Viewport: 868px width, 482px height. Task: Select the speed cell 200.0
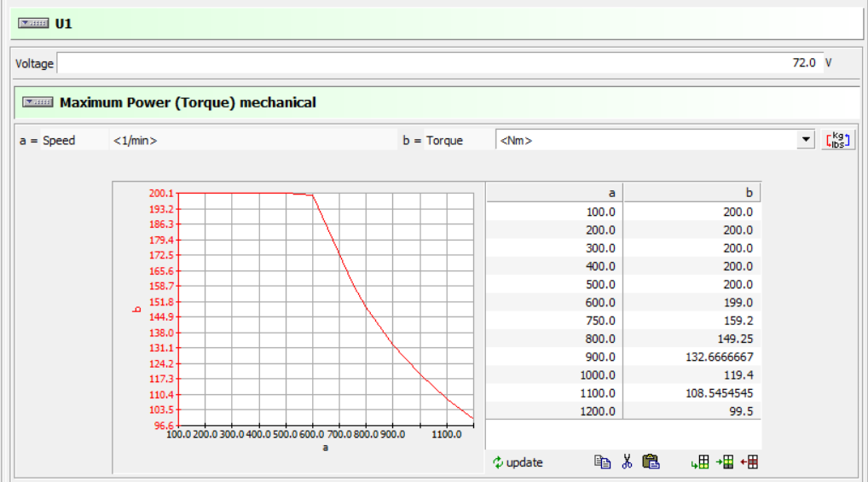click(x=555, y=230)
